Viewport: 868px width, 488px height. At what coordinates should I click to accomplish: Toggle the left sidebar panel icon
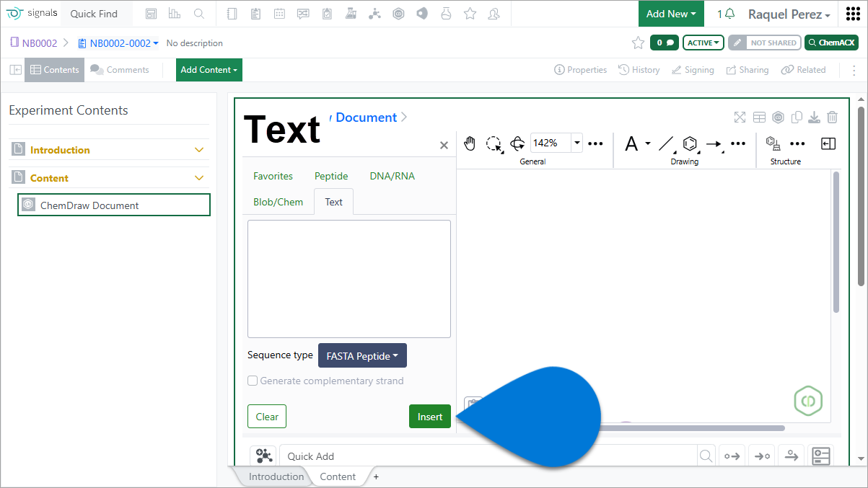tap(15, 70)
